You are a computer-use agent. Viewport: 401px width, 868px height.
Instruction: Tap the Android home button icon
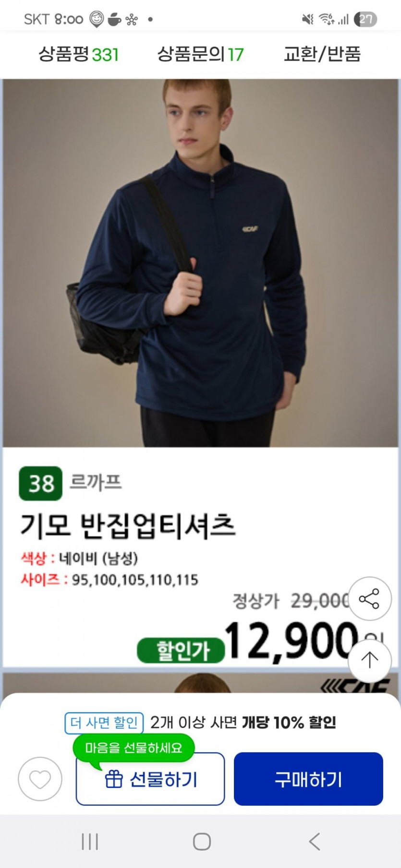click(202, 841)
